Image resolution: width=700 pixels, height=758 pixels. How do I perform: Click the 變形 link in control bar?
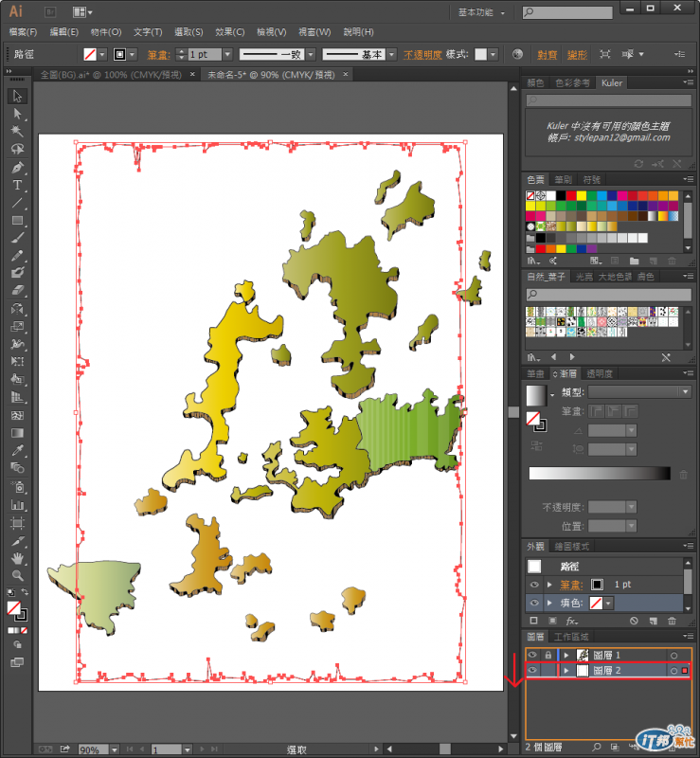click(577, 55)
